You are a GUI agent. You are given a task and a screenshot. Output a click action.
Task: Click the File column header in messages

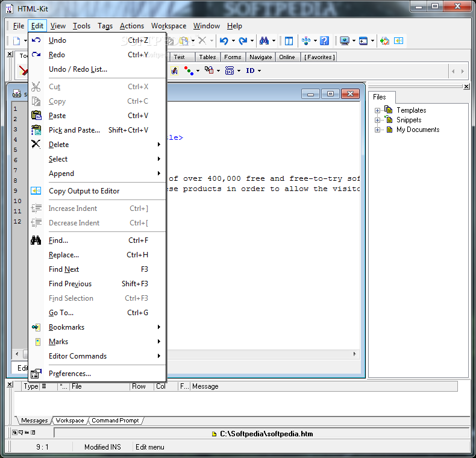pos(100,386)
